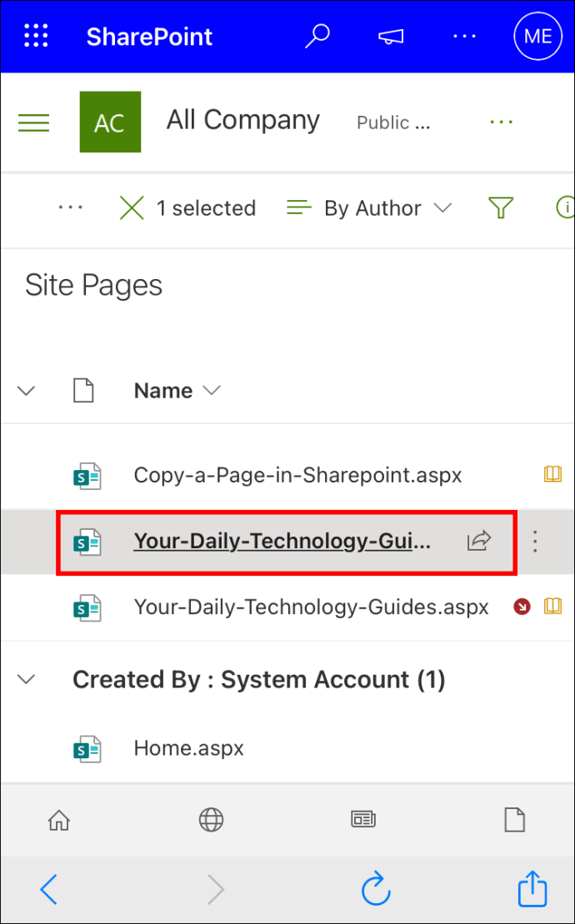575x924 pixels.
Task: Tap the browser reload button
Action: (375, 889)
